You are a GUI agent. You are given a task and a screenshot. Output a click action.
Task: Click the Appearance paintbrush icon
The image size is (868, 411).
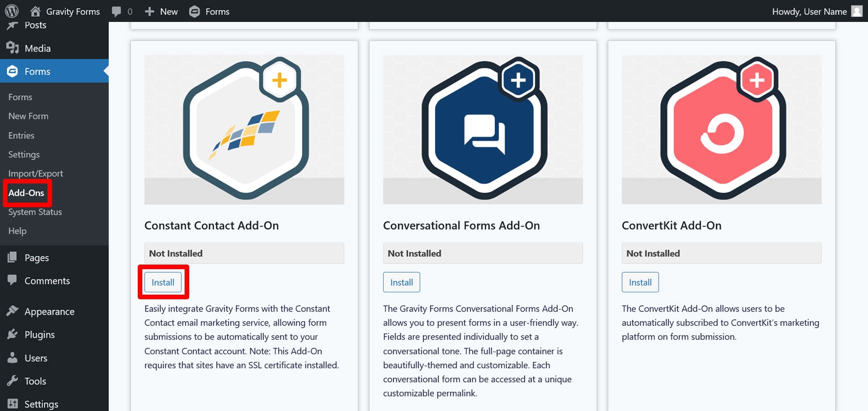12,311
